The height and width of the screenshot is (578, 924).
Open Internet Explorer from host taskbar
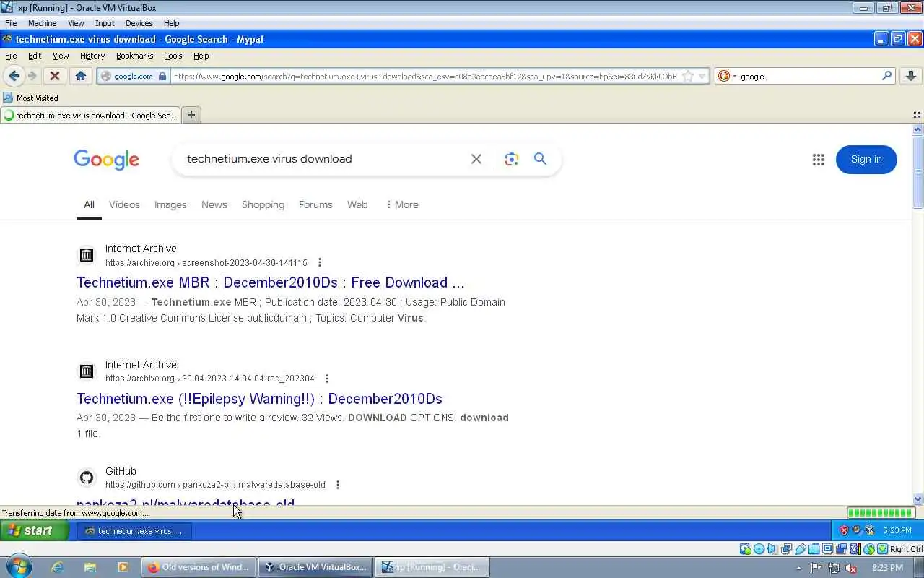[x=57, y=567]
